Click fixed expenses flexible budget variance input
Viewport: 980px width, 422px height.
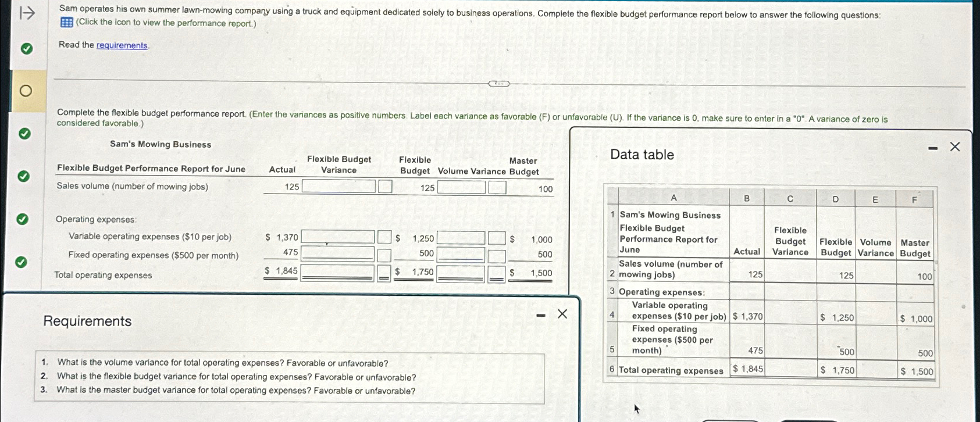[338, 253]
